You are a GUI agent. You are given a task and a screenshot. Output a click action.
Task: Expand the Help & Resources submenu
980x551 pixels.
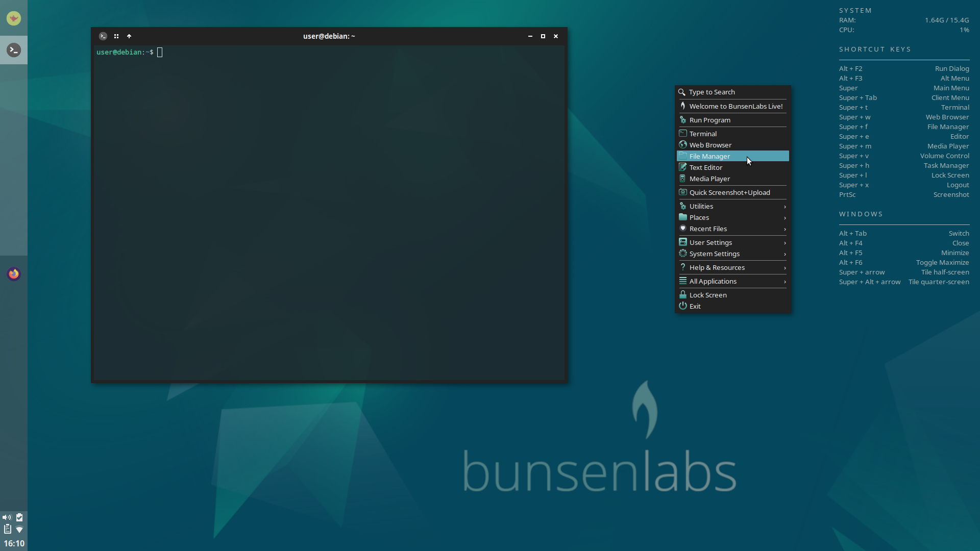point(733,267)
